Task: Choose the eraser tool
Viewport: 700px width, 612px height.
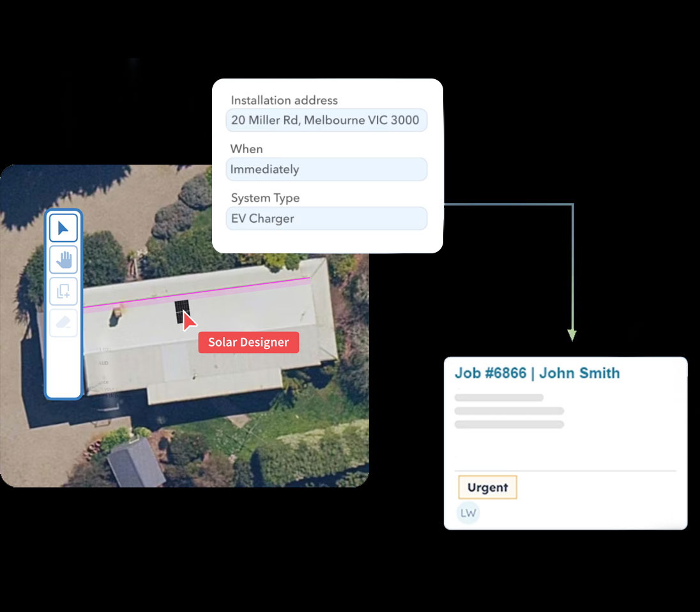Action: [63, 323]
